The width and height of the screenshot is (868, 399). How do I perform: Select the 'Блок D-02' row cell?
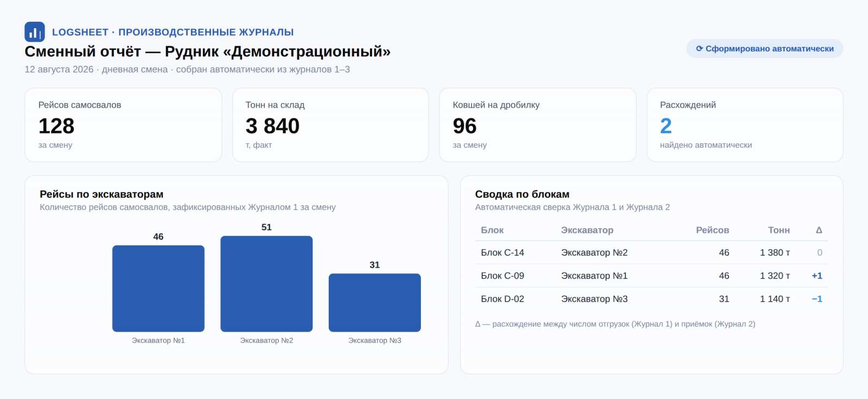503,299
